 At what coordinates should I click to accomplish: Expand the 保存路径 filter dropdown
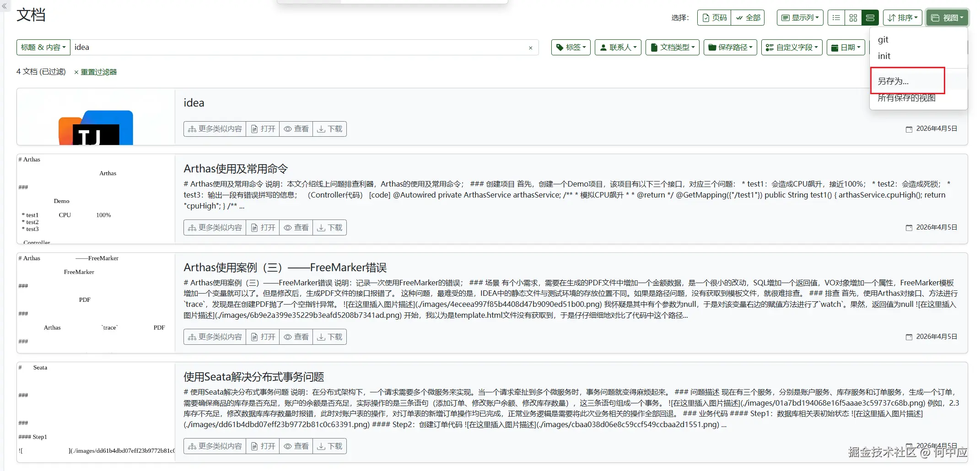tap(730, 47)
